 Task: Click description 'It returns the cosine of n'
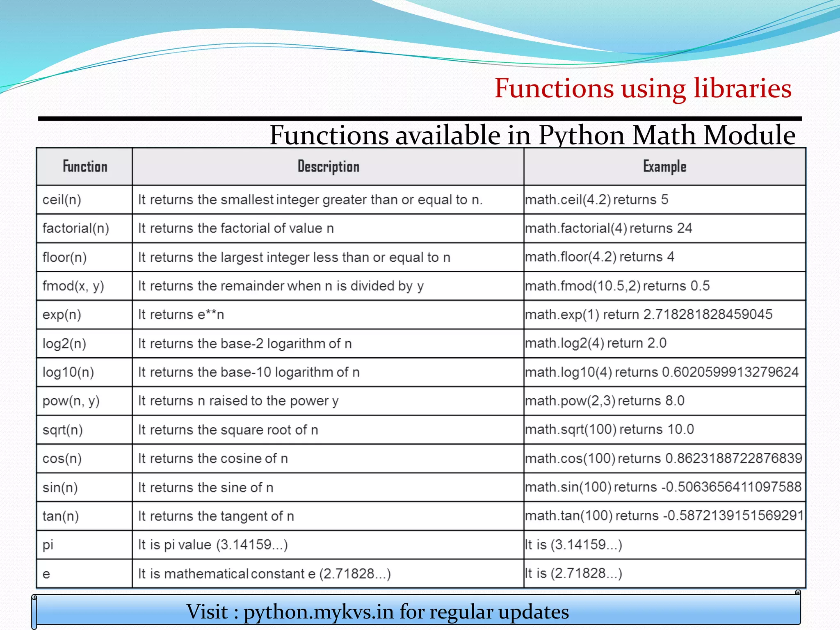pos(213,459)
